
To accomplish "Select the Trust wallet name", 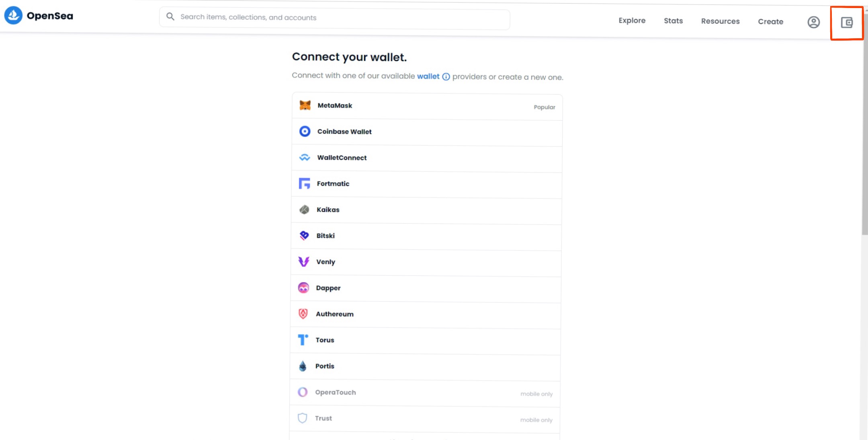I will [x=323, y=418].
